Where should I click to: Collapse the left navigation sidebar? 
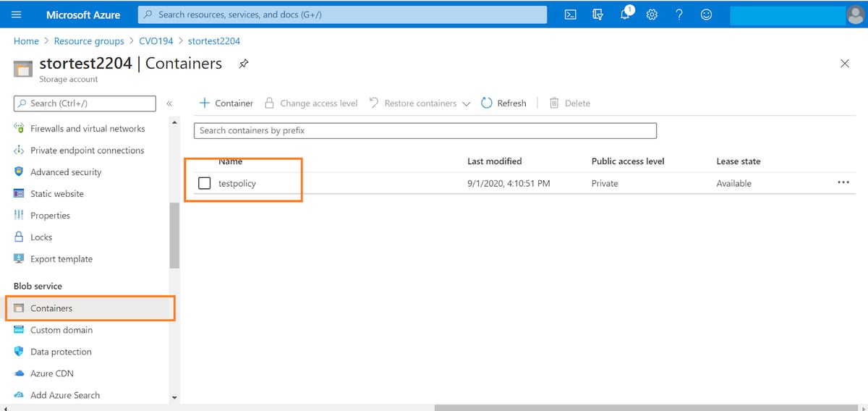169,103
